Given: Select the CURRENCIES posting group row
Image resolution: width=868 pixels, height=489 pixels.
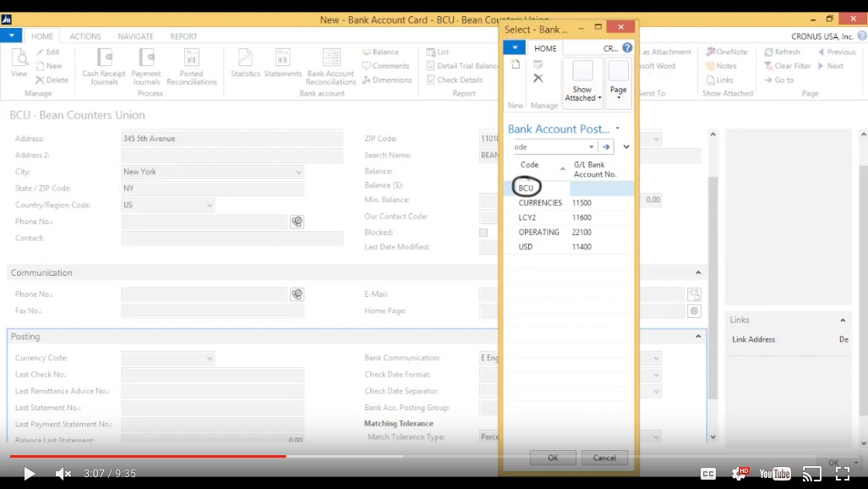Looking at the screenshot, I should pos(539,202).
